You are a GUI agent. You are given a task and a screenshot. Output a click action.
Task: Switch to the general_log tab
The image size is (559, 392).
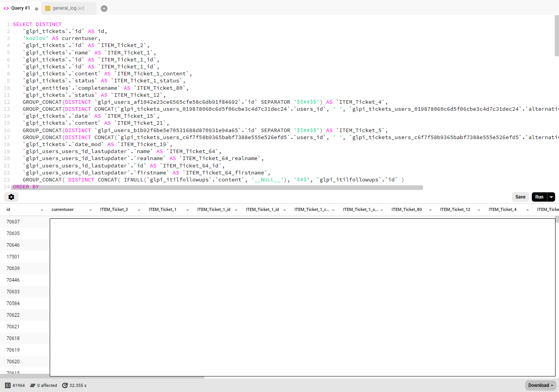[x=63, y=8]
